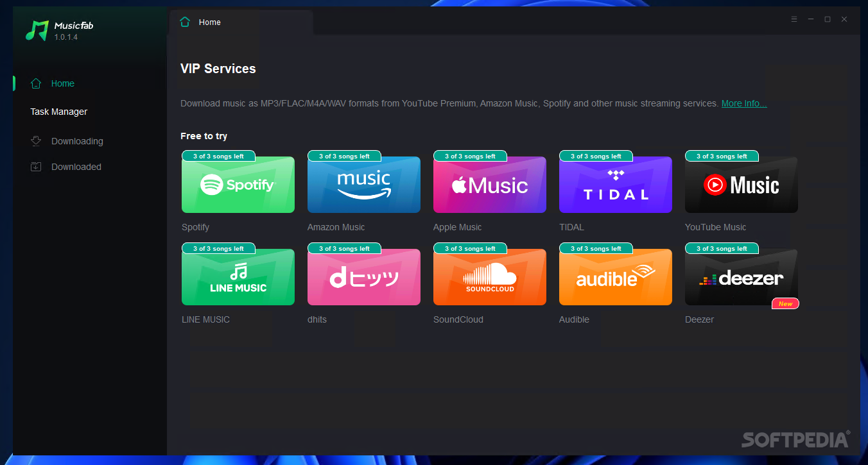
Task: Close the Musicfab window
Action: click(844, 19)
